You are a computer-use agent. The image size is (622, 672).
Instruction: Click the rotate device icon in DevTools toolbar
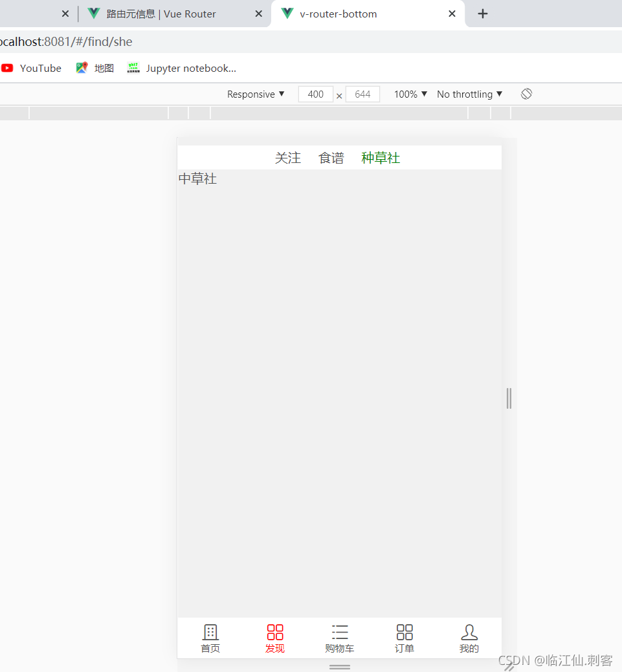click(526, 94)
